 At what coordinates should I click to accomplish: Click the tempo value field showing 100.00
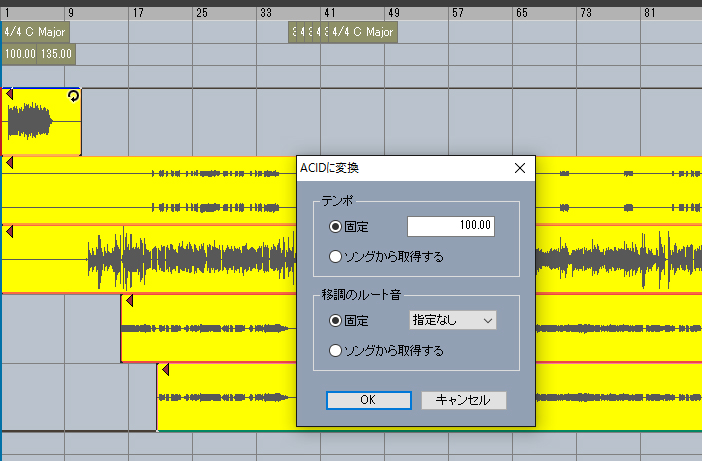tap(451, 226)
